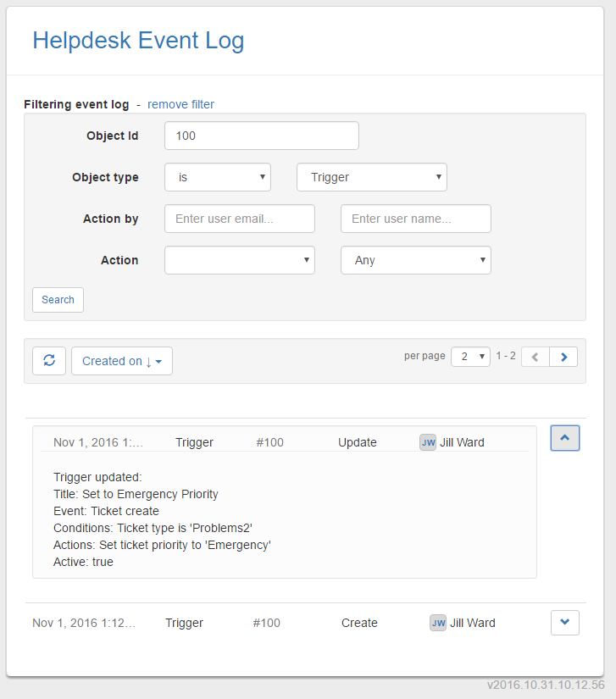
Task: Go to next page of results
Action: tap(563, 357)
